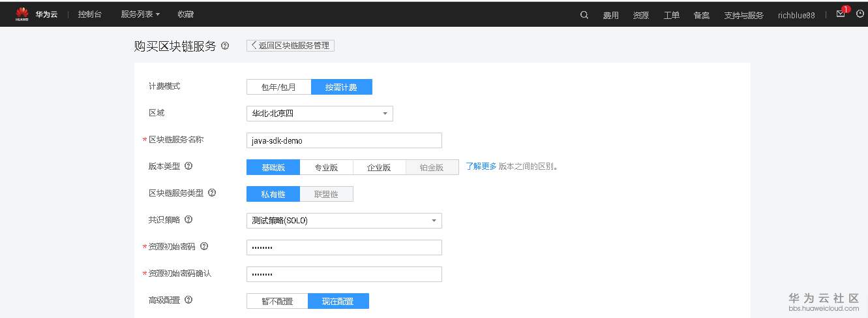Viewport: 868px width, 318px height.
Task: Click help icon next to 资源初始密码
Action: [204, 246]
